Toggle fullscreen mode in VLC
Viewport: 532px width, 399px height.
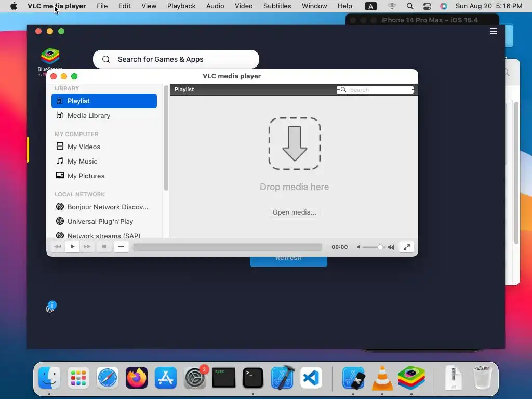[406, 247]
